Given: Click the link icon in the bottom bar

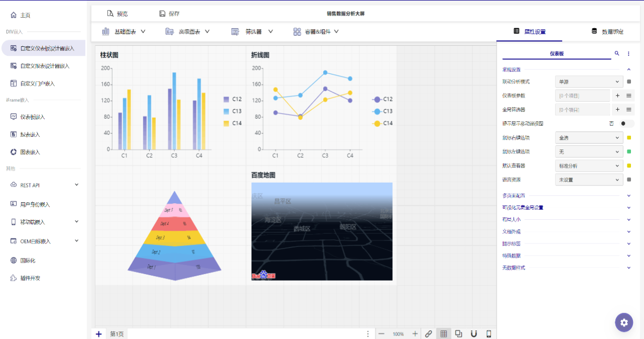Looking at the screenshot, I should click(428, 334).
